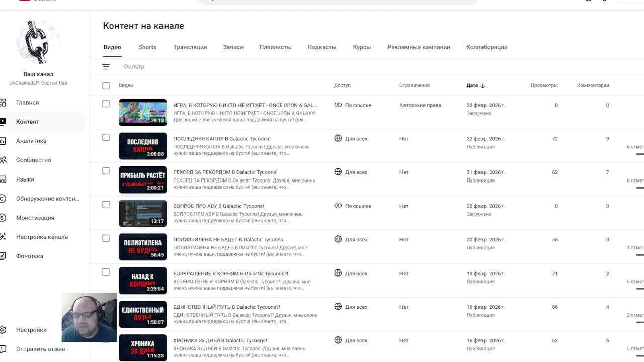This screenshot has width=644, height=362.
Task: Open thumbnail of НАЗАД К КОРНЯМ video
Action: (142, 281)
